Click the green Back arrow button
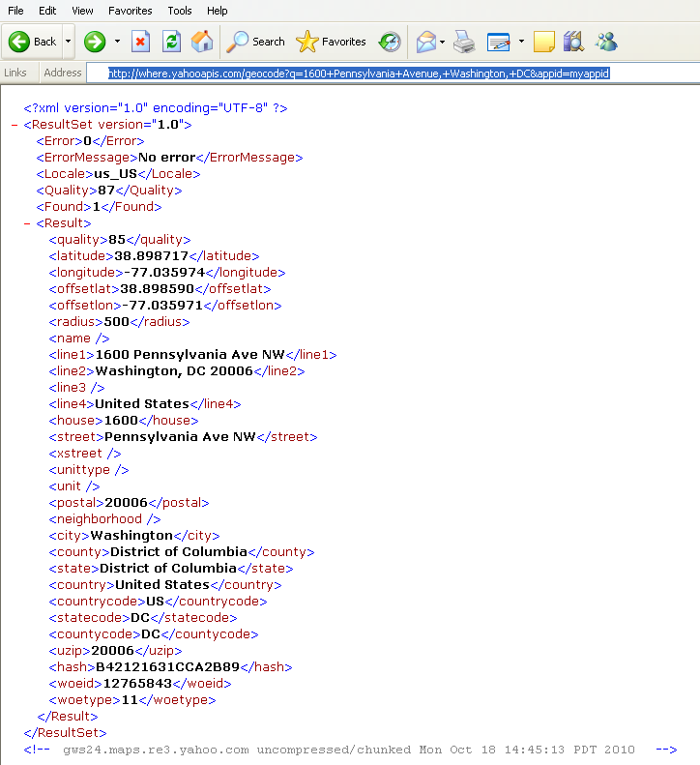 [x=33, y=42]
